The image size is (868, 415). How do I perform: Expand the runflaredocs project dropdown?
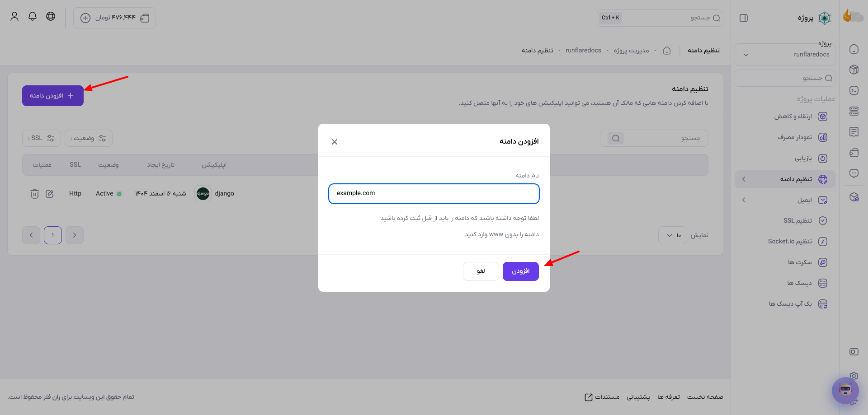[x=785, y=55]
